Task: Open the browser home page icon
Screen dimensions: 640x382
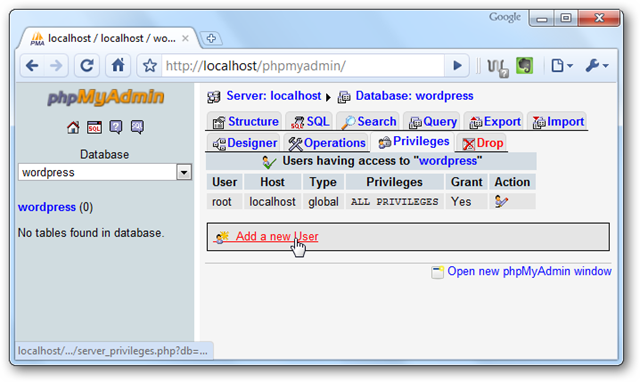Action: 118,65
